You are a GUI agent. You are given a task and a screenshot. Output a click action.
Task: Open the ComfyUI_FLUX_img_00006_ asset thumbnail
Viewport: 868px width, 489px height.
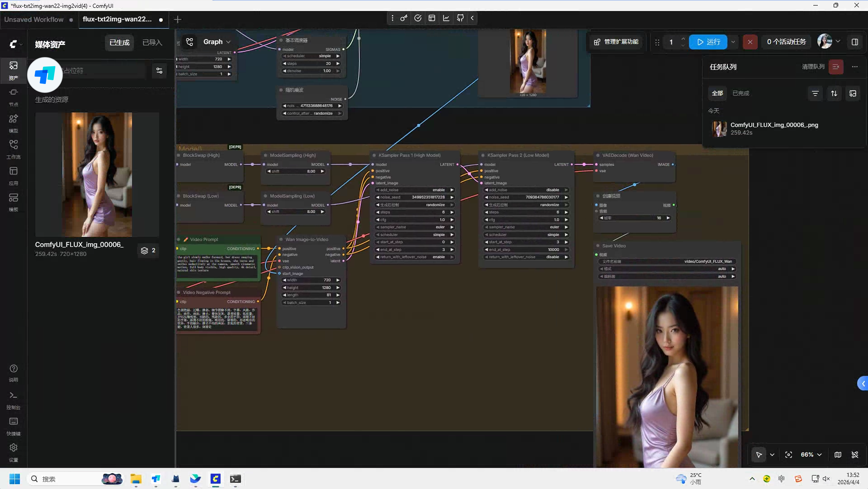(97, 174)
